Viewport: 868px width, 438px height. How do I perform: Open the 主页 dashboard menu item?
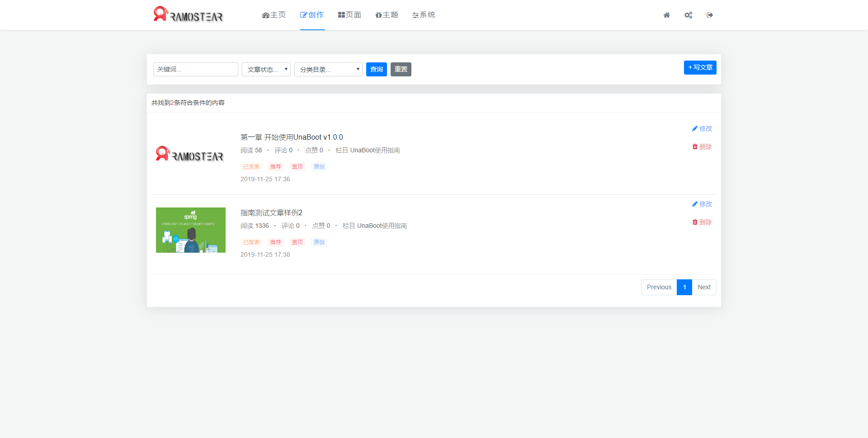coord(274,15)
